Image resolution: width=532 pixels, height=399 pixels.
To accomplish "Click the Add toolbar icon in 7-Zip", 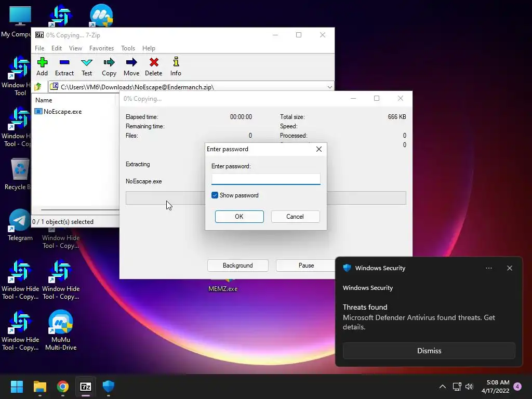I will (42, 66).
